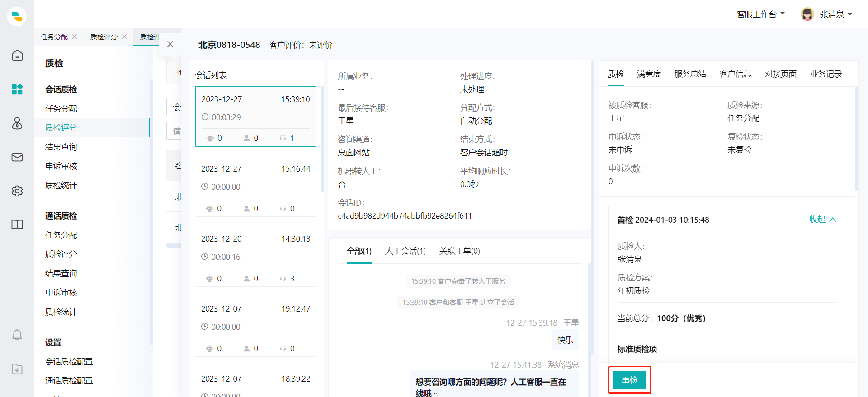The image size is (868, 397).
Task: Open 结果查询 under 会话质检
Action: [61, 147]
